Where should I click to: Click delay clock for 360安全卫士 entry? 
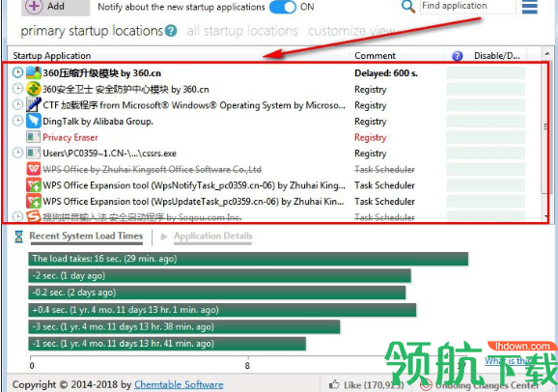[x=17, y=89]
